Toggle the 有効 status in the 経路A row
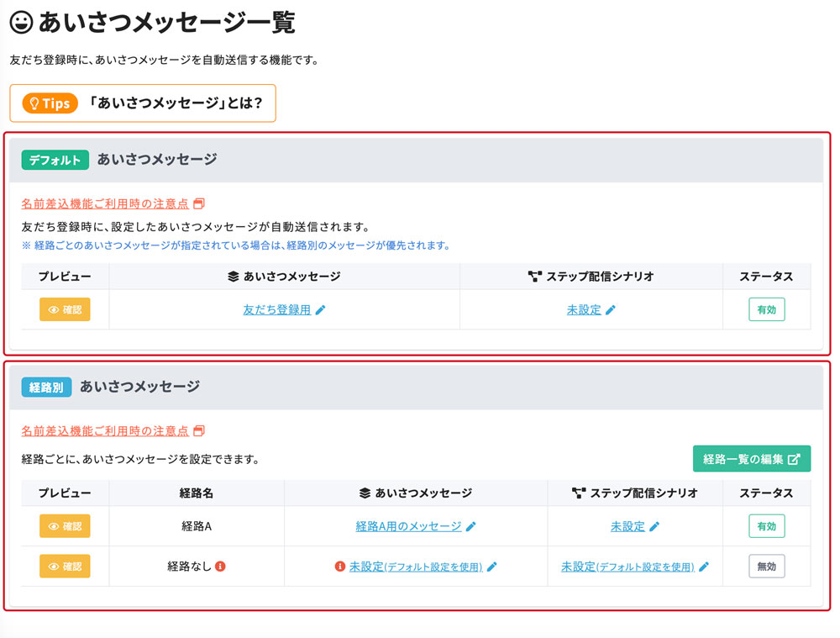This screenshot has height=638, width=840. [x=767, y=526]
